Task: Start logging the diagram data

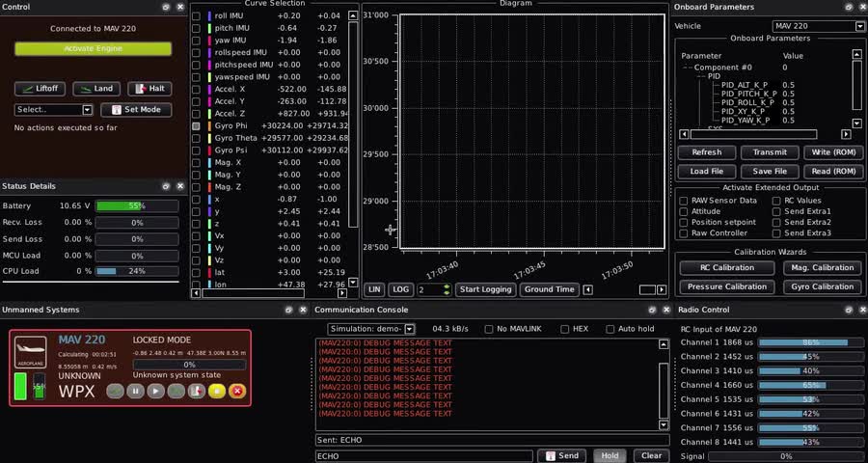Action: pos(485,289)
